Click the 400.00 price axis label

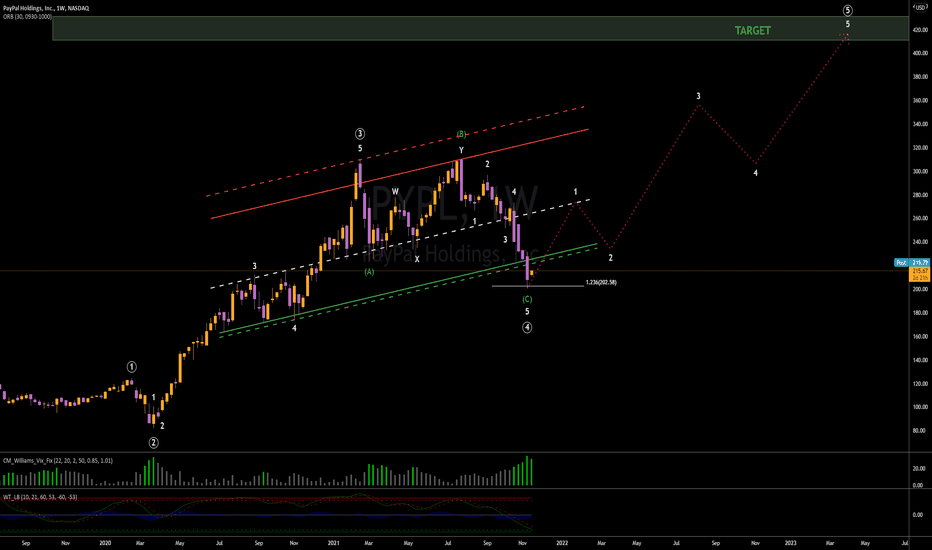coord(920,53)
